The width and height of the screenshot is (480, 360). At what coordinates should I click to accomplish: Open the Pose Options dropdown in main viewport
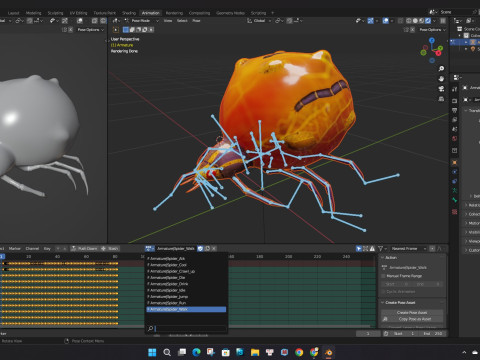click(x=433, y=30)
